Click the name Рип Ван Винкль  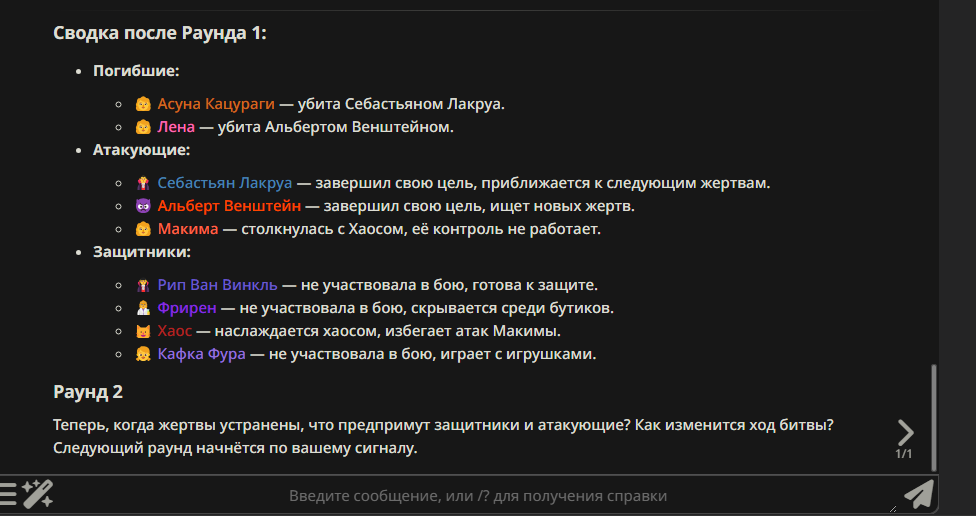click(x=217, y=285)
